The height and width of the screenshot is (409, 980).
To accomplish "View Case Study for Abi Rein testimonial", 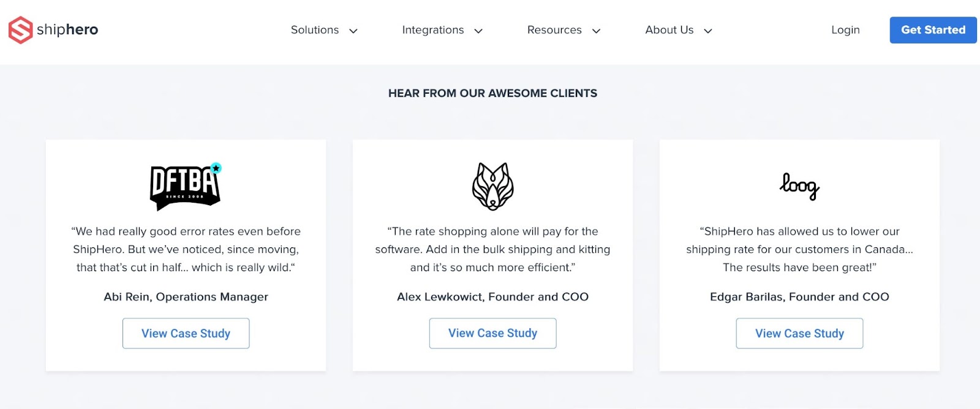I will tap(186, 333).
